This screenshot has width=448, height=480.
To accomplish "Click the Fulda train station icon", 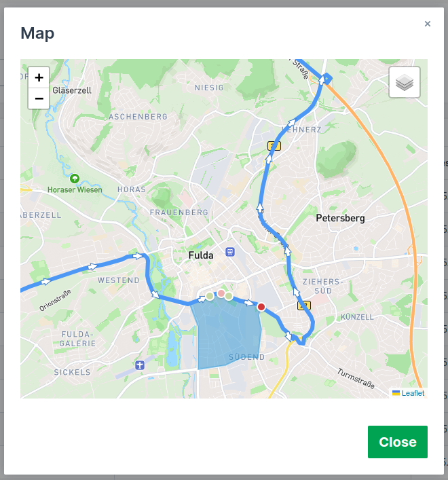I will point(231,252).
